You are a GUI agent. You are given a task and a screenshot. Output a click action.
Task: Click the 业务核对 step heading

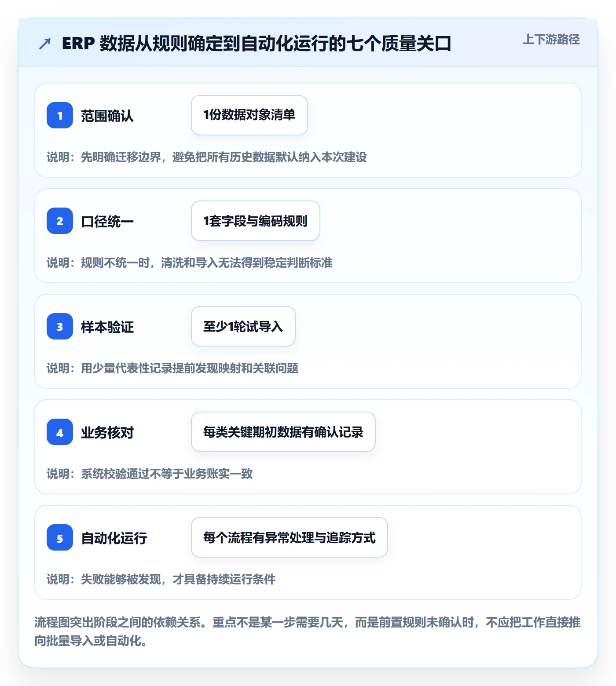[107, 432]
